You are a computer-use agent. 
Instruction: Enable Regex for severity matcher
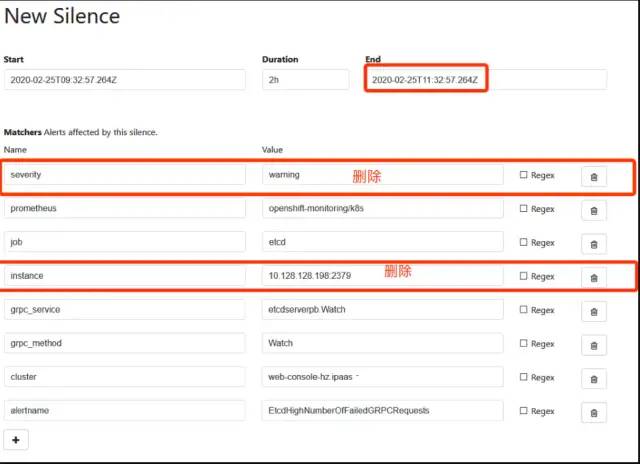coord(524,175)
